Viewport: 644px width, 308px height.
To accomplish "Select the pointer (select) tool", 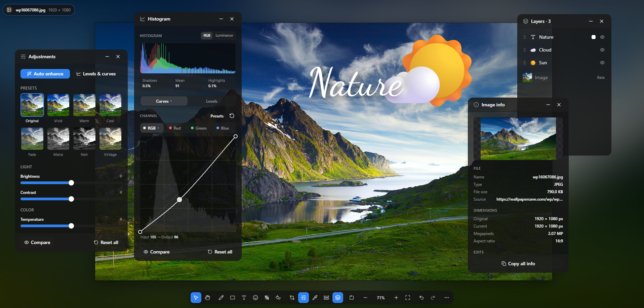I will 196,298.
